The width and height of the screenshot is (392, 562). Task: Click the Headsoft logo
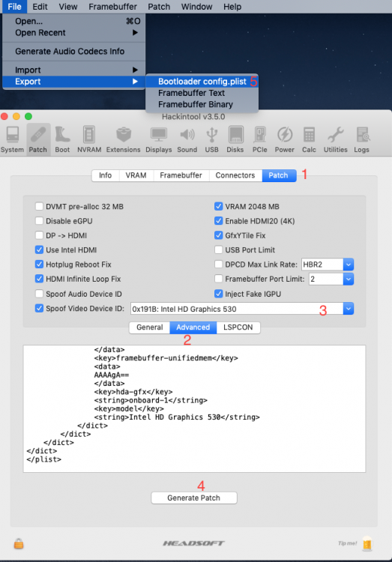(193, 543)
